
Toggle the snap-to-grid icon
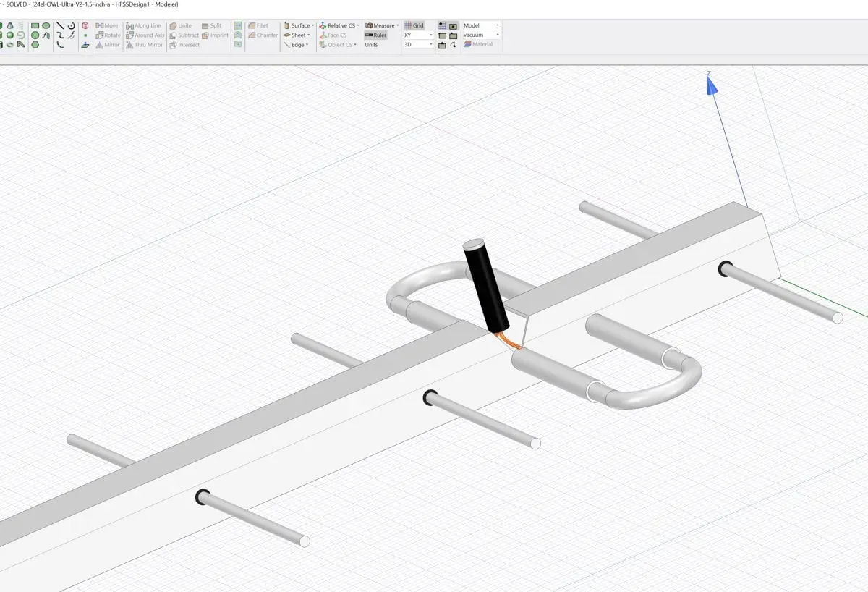(442, 25)
